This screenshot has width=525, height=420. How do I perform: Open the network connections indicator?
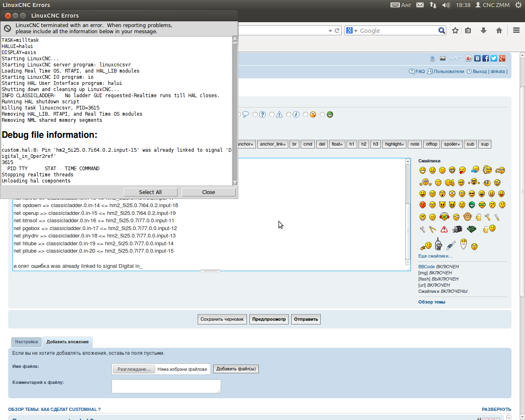tap(433, 5)
